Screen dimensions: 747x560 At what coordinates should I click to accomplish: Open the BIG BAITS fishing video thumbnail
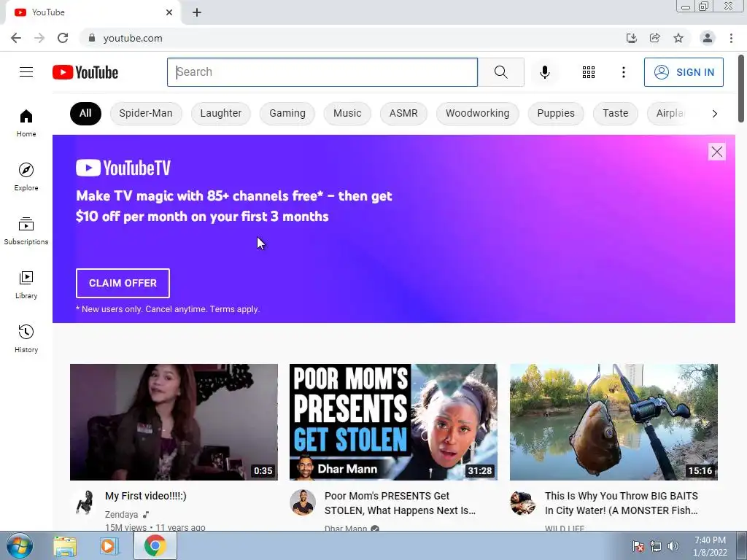[614, 422]
